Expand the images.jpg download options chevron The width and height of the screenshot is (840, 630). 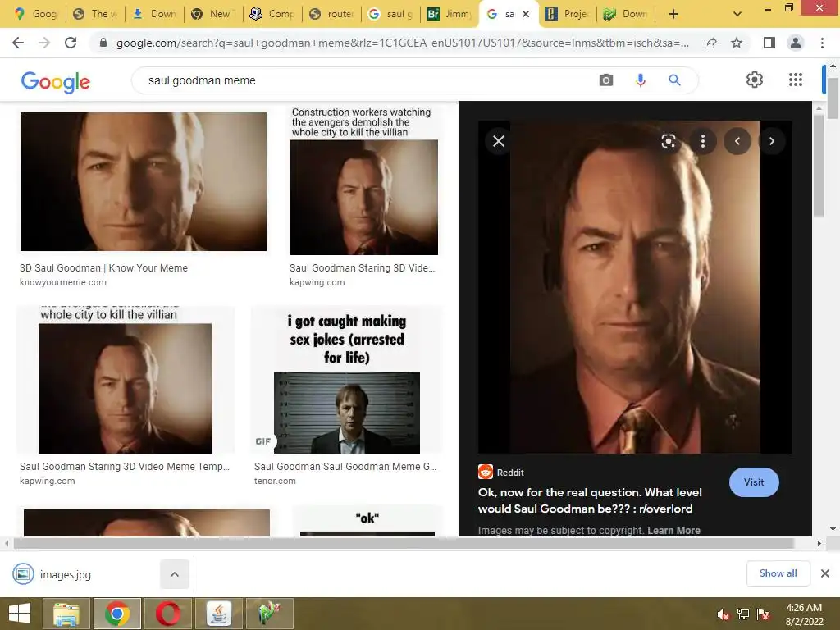pyautogui.click(x=175, y=574)
